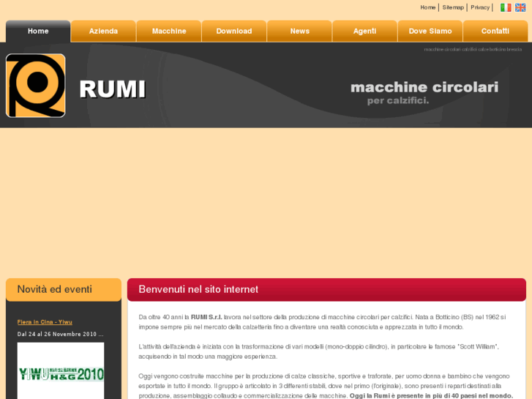Click the 'Benvenuti nel sito internet' heading
This screenshot has width=532, height=399.
click(x=198, y=289)
